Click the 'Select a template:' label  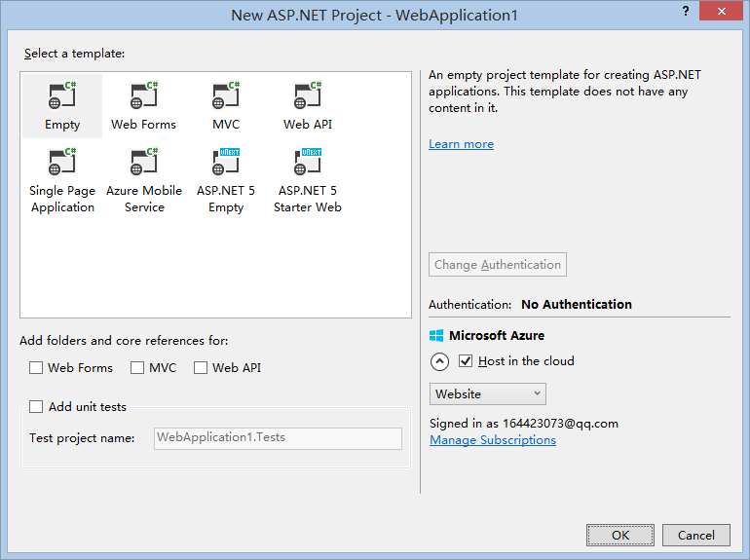(x=75, y=54)
